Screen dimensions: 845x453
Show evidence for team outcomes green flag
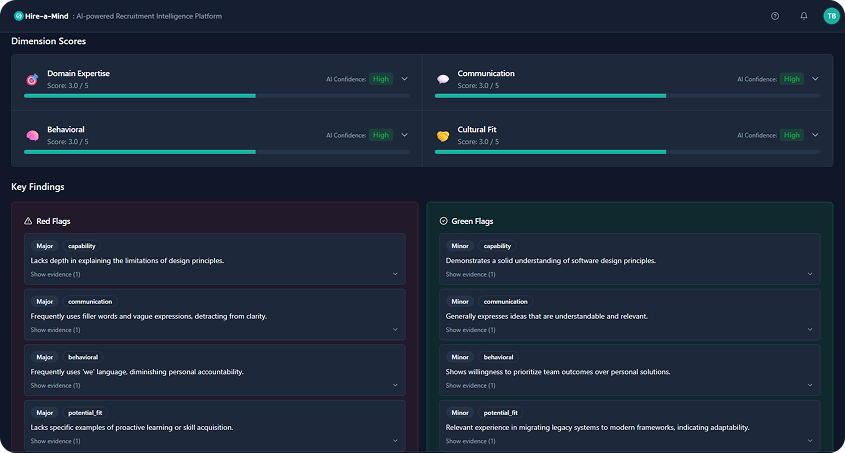pos(470,385)
